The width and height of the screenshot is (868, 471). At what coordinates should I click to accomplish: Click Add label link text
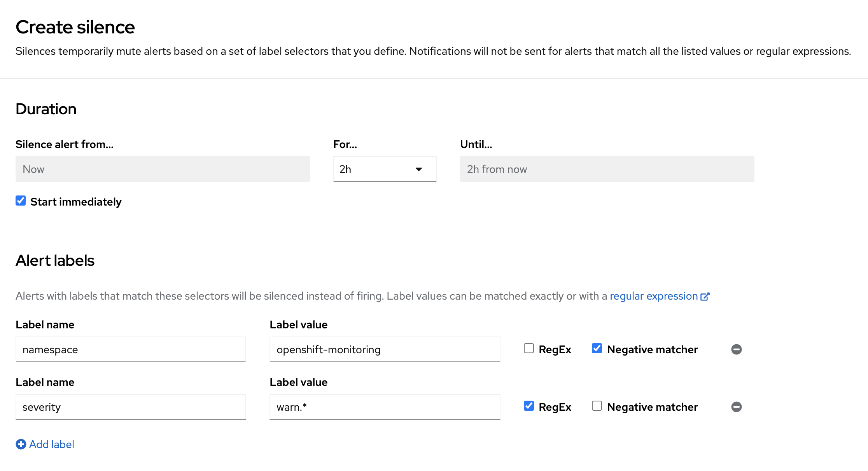pyautogui.click(x=52, y=444)
